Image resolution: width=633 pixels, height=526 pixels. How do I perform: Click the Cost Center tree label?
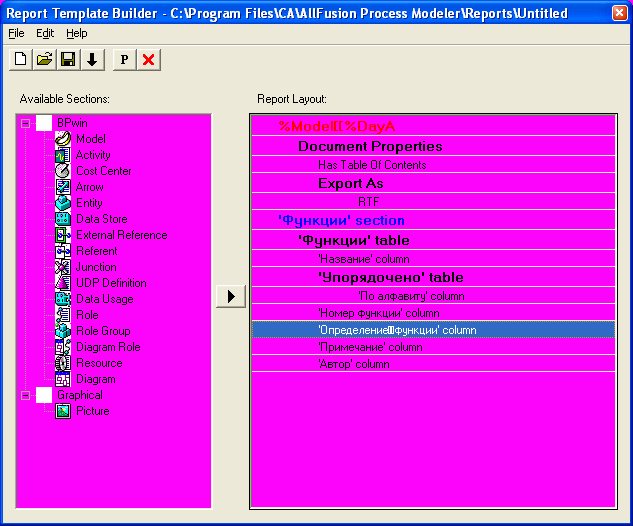(104, 171)
